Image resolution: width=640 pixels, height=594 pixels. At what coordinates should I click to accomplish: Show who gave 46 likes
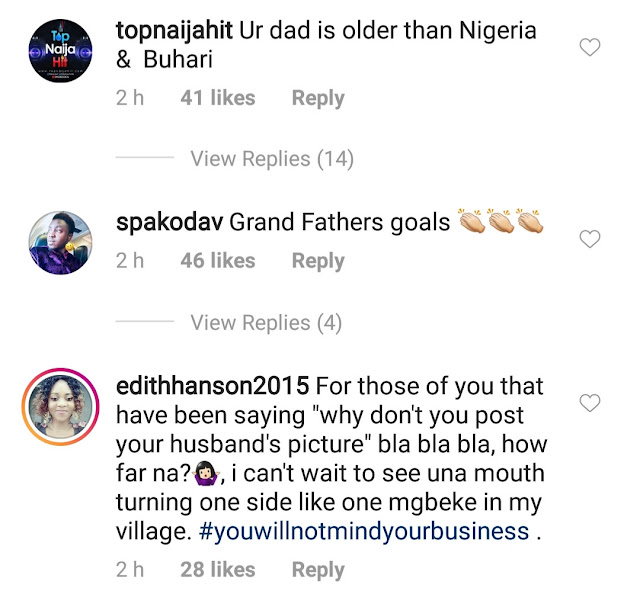pyautogui.click(x=217, y=261)
